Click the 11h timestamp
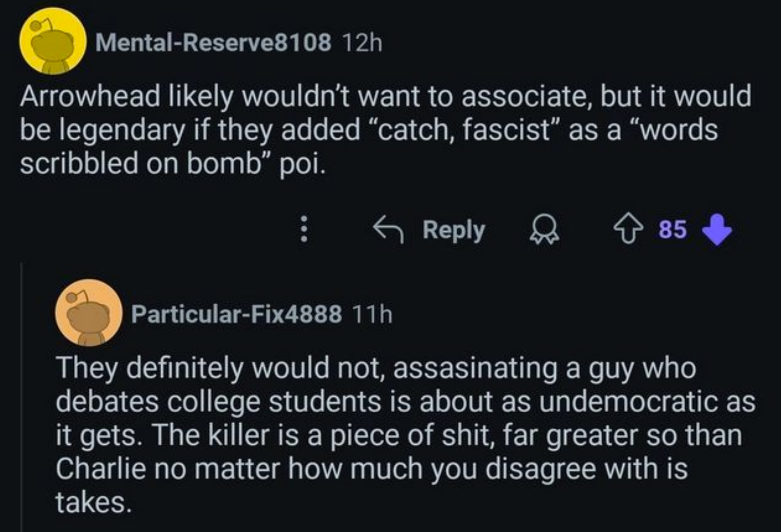 pyautogui.click(x=372, y=314)
